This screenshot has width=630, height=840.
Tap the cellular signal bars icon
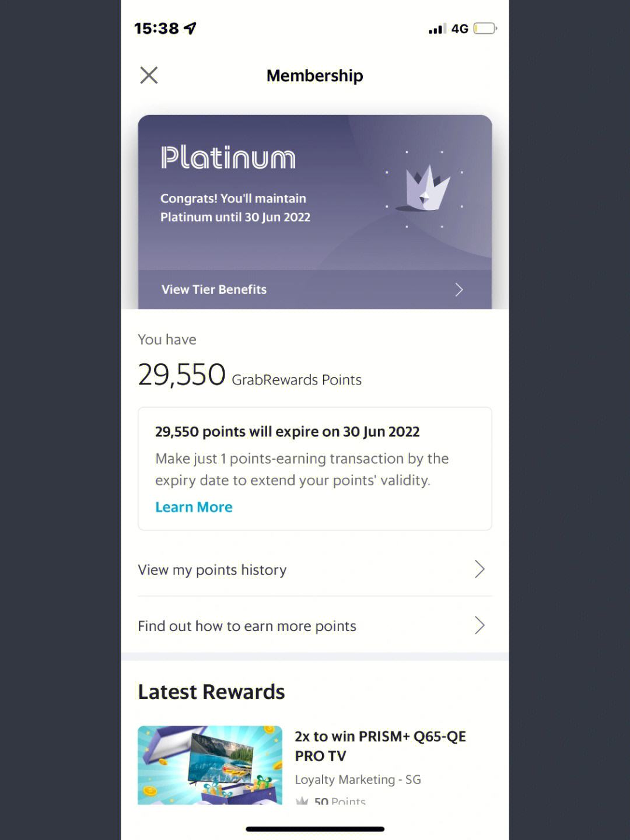coord(437,29)
